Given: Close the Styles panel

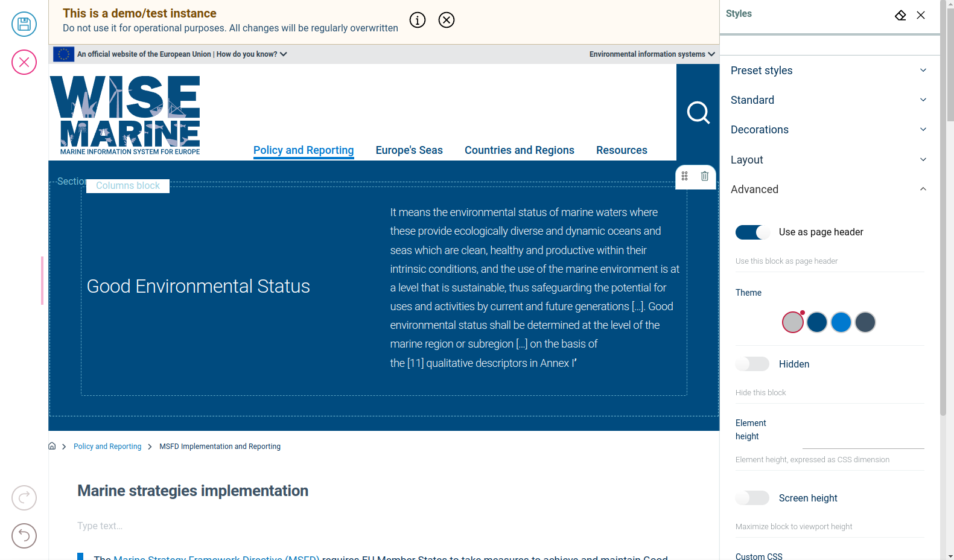Looking at the screenshot, I should (921, 15).
